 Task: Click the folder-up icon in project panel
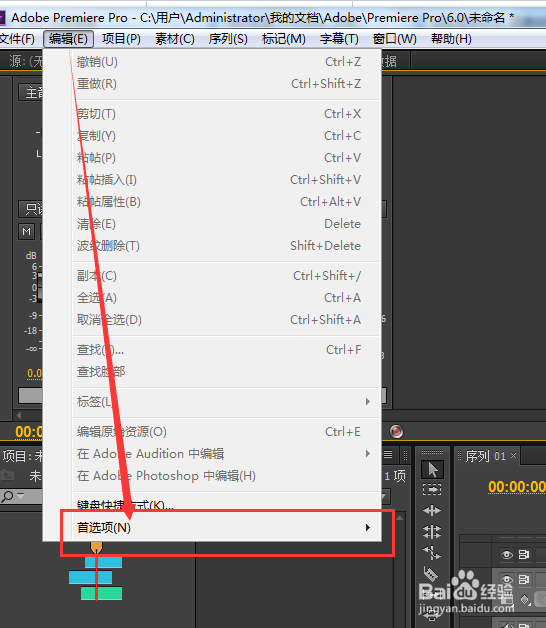(x=7, y=475)
